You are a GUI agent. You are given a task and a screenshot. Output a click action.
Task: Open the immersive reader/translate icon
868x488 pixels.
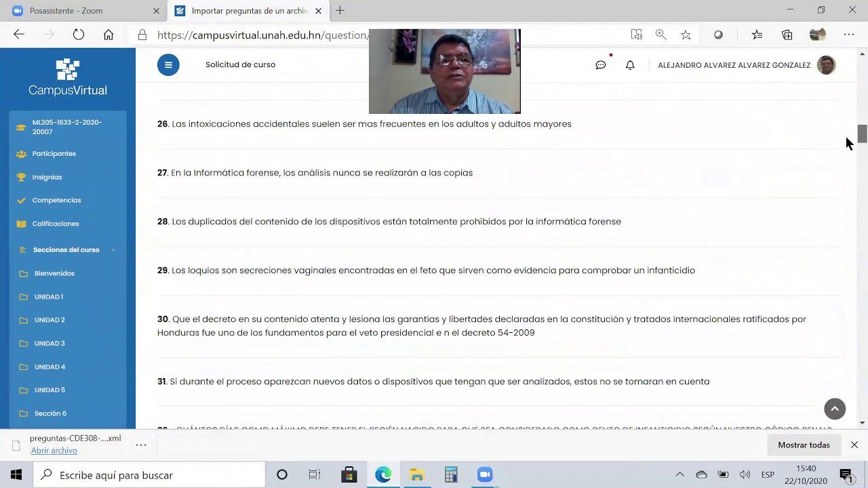point(636,35)
